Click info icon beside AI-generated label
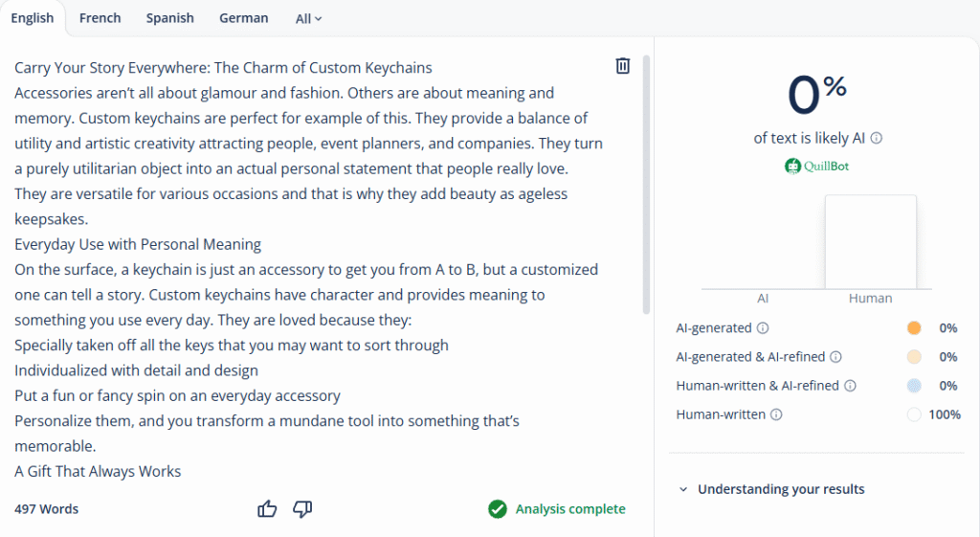Viewport: 980px width, 537px height. [x=763, y=328]
